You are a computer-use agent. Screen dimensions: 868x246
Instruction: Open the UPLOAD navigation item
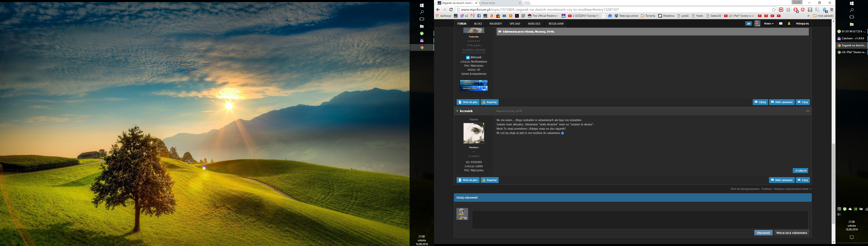515,23
